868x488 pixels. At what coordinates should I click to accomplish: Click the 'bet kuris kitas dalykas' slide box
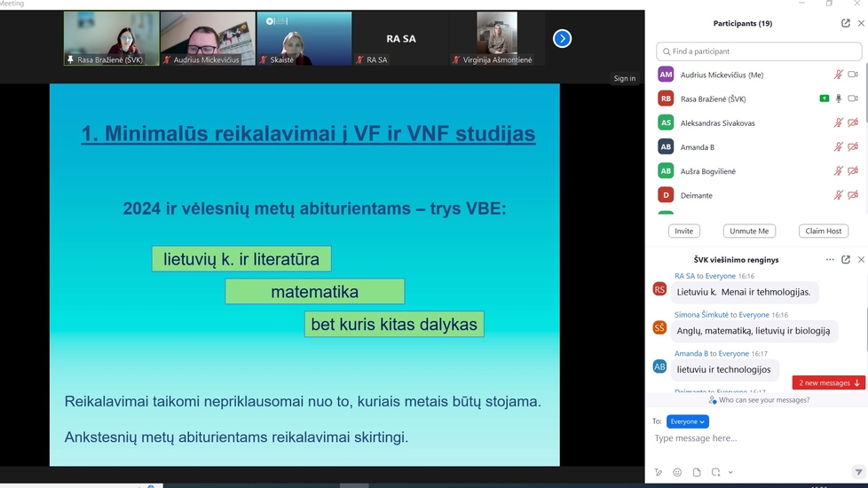(x=394, y=324)
